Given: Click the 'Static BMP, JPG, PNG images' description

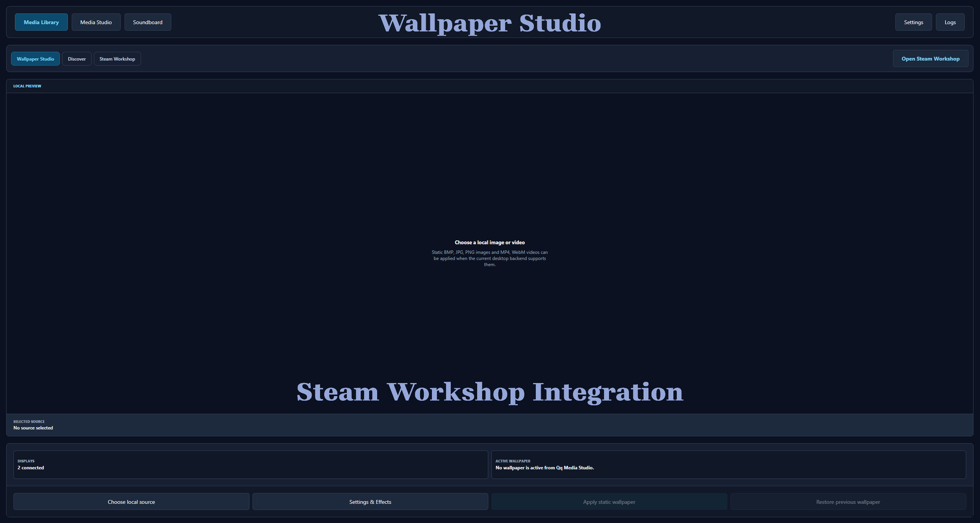Looking at the screenshot, I should click(x=490, y=259).
